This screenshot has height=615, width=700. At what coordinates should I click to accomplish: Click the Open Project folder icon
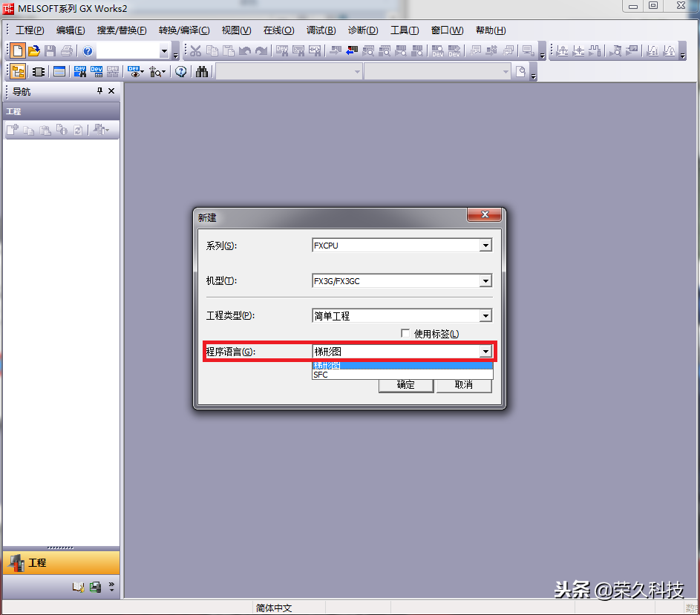click(x=33, y=50)
